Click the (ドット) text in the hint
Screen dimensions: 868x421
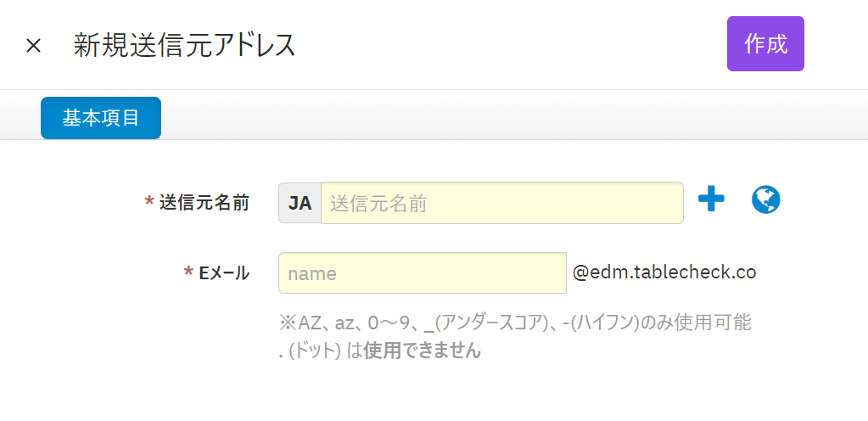click(314, 350)
